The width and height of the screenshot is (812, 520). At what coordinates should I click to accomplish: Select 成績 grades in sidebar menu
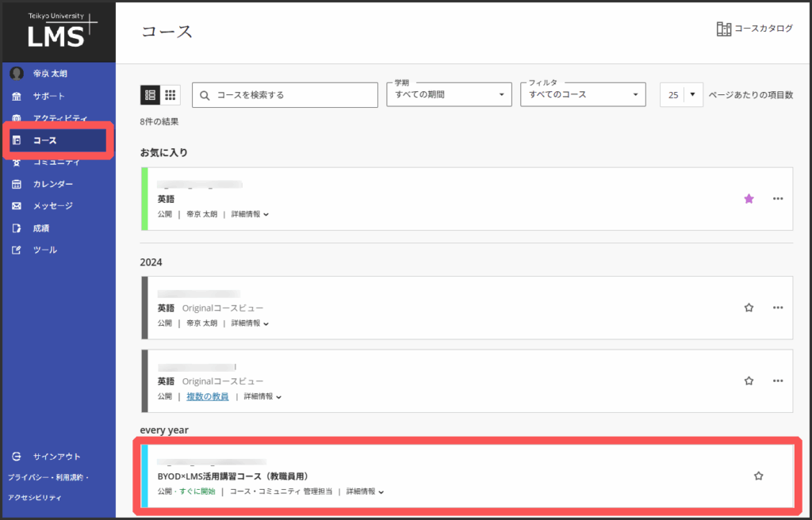(x=41, y=228)
